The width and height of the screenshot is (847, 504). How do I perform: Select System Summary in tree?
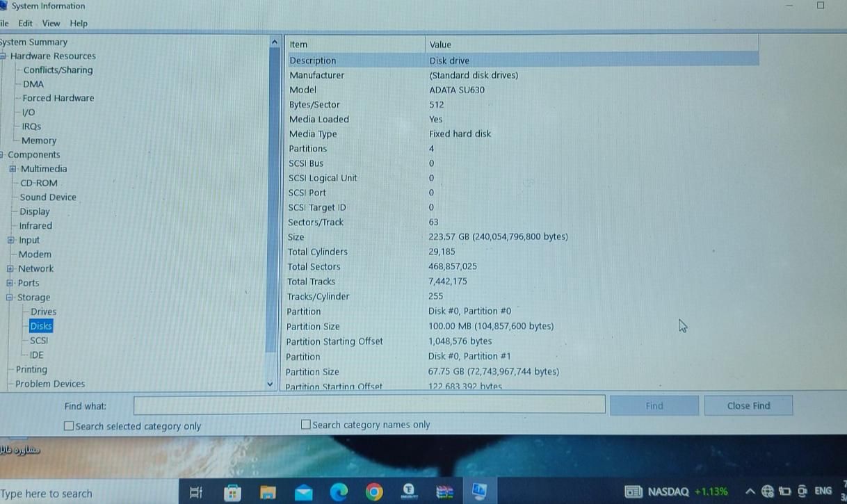tap(33, 42)
